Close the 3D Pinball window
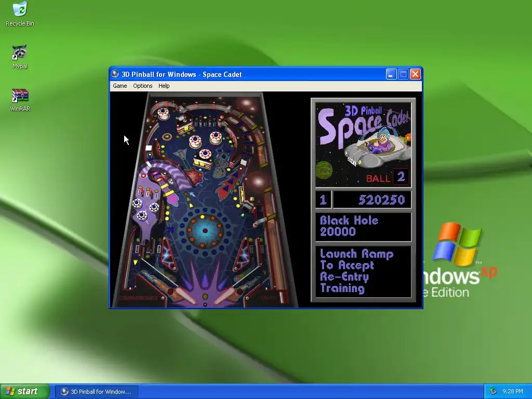Screen dimensions: 532x399 415,74
